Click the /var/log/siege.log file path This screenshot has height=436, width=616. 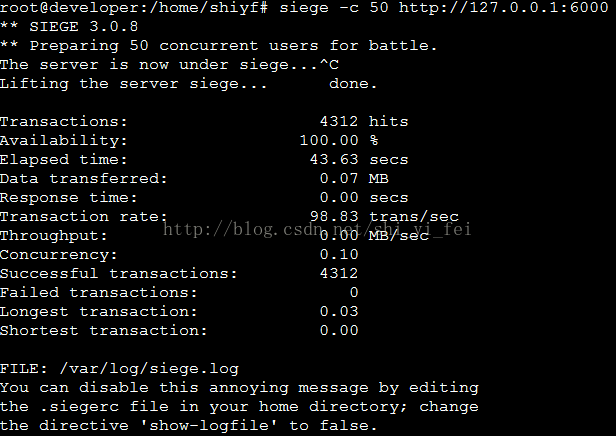pos(149,369)
